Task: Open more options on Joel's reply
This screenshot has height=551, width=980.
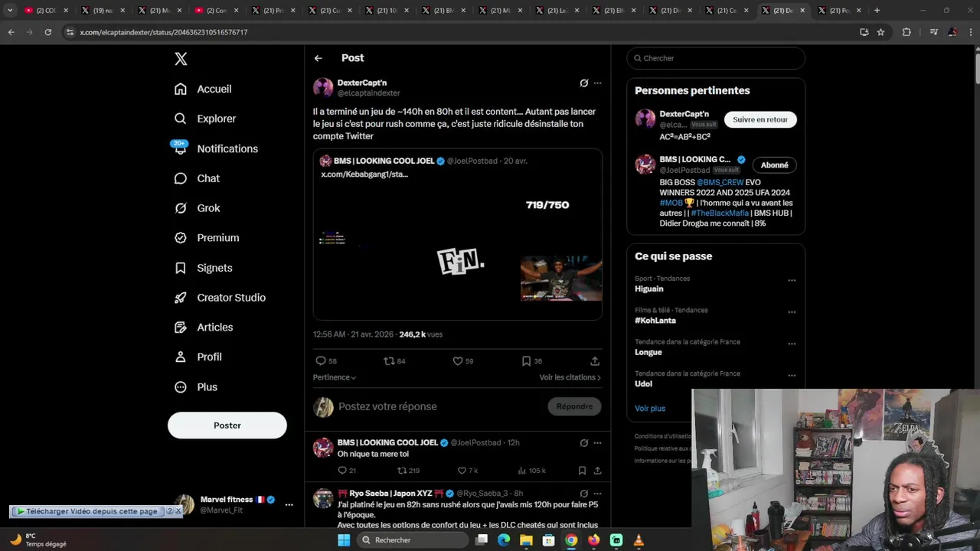Action: pyautogui.click(x=598, y=443)
